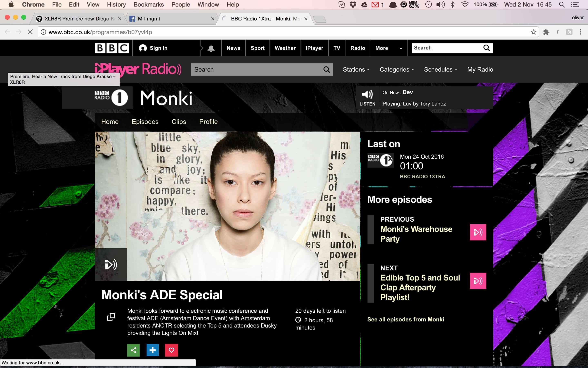Viewport: 588px width, 368px height.
Task: Go to BBC Weather link
Action: click(285, 48)
